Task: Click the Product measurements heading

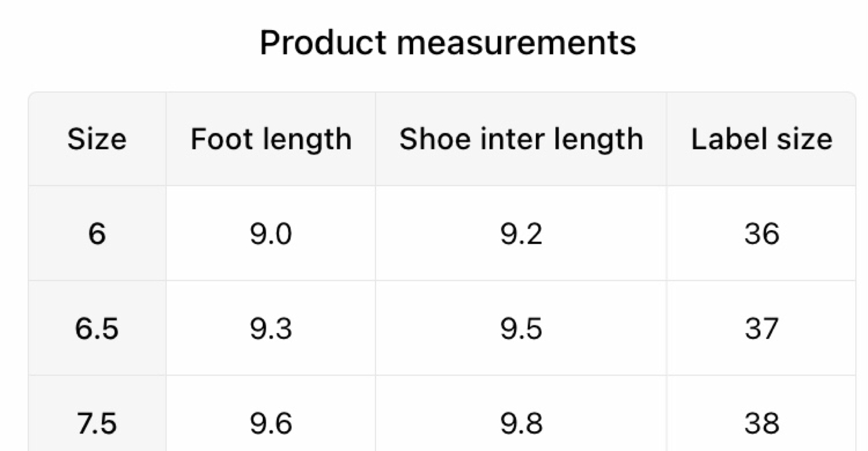Action: coord(447,43)
